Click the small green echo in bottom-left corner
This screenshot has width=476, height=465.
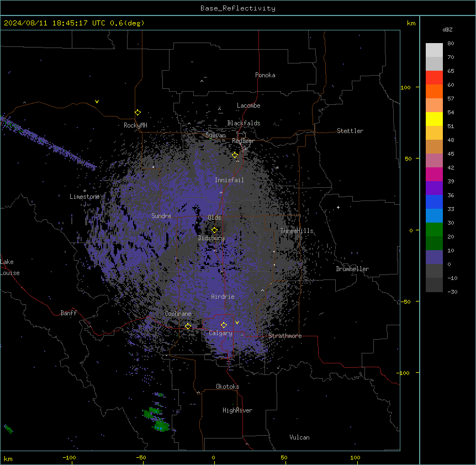[8, 429]
